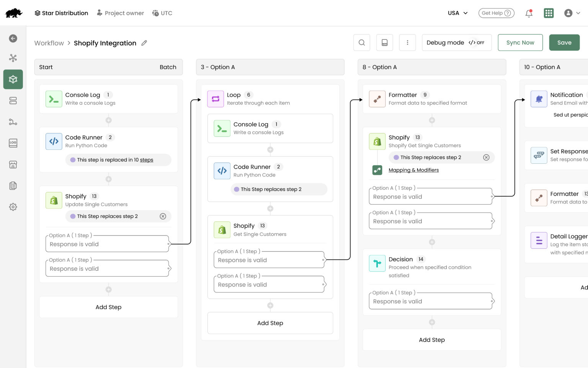The image size is (588, 368).
Task: Select the Shopify icon on Update Single Customers step
Action: [54, 200]
